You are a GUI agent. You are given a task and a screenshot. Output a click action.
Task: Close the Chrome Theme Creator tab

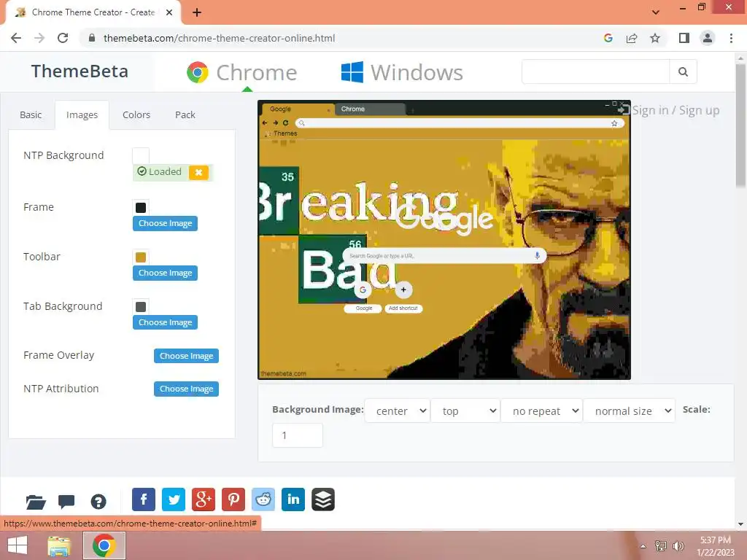coord(169,12)
